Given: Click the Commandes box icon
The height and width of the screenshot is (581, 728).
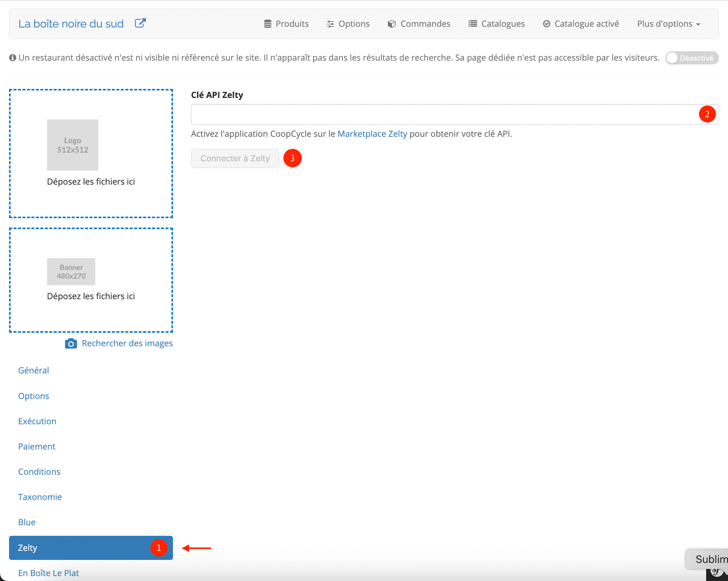Looking at the screenshot, I should tap(392, 24).
